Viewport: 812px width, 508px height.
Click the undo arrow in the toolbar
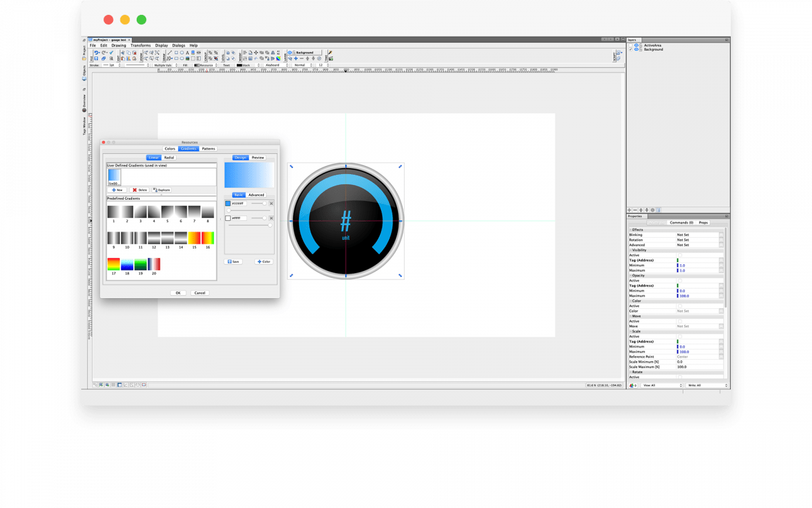click(96, 52)
